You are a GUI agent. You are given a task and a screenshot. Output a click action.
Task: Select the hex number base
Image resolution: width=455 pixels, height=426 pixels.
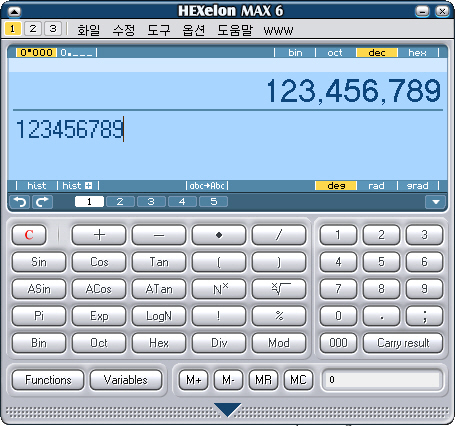pos(417,53)
